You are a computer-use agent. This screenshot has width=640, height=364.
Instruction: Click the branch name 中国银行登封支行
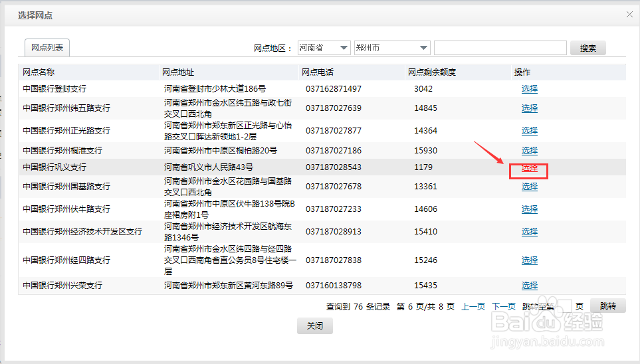tap(54, 88)
